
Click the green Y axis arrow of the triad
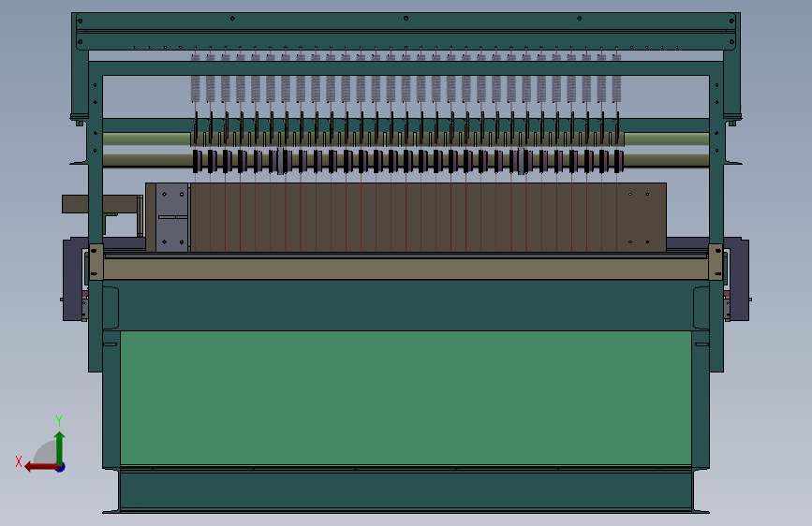60,447
